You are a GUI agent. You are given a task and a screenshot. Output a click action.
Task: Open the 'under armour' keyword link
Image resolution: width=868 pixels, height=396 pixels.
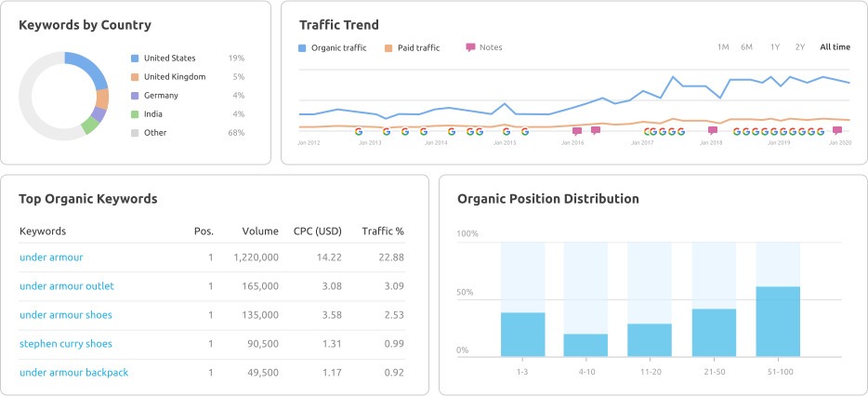pos(51,257)
